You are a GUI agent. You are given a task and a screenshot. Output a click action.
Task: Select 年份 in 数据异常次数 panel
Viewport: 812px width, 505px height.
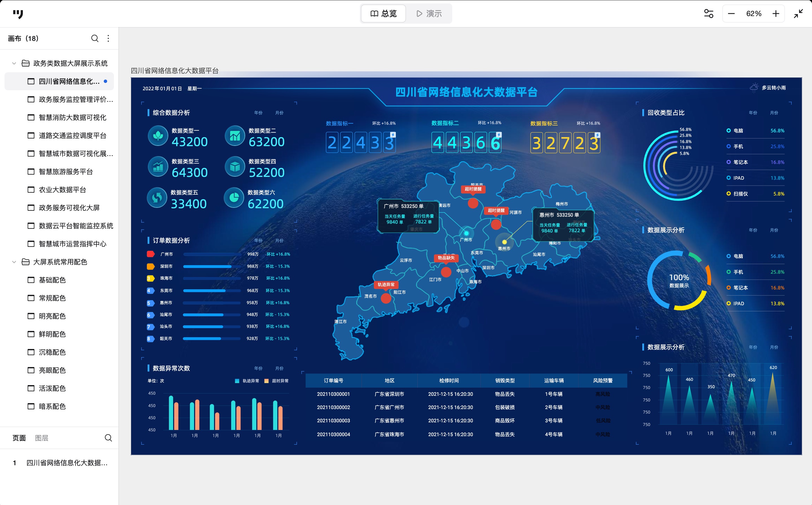click(258, 368)
